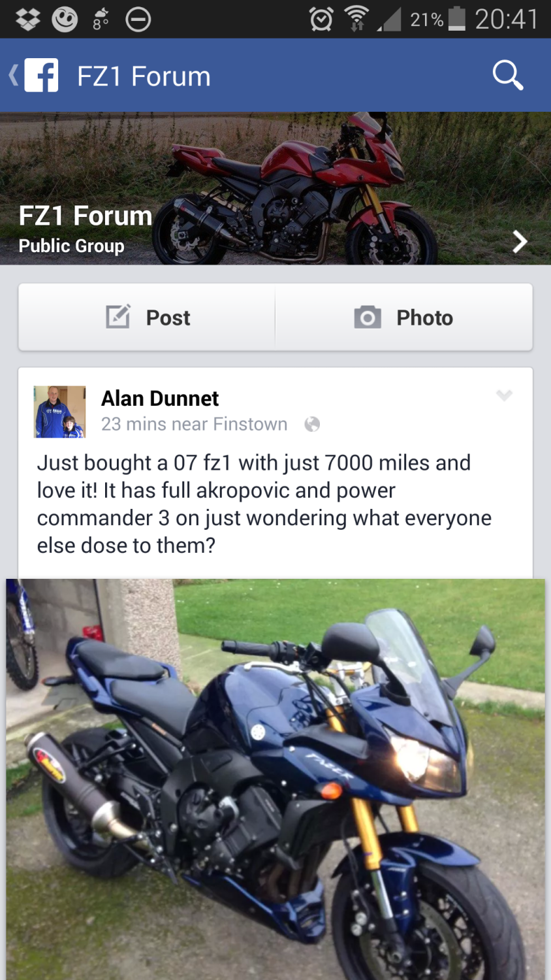The width and height of the screenshot is (551, 980).
Task: Open Alan Dunnet's profile name link
Action: (160, 398)
